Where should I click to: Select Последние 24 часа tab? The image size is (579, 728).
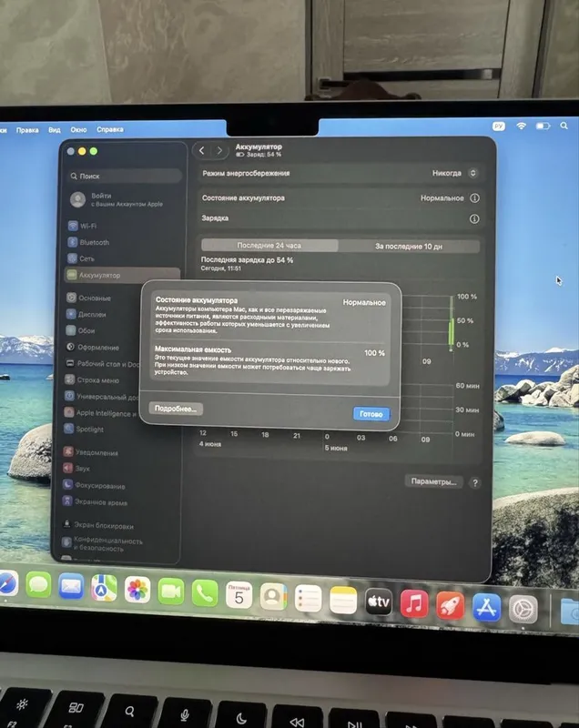(x=269, y=245)
